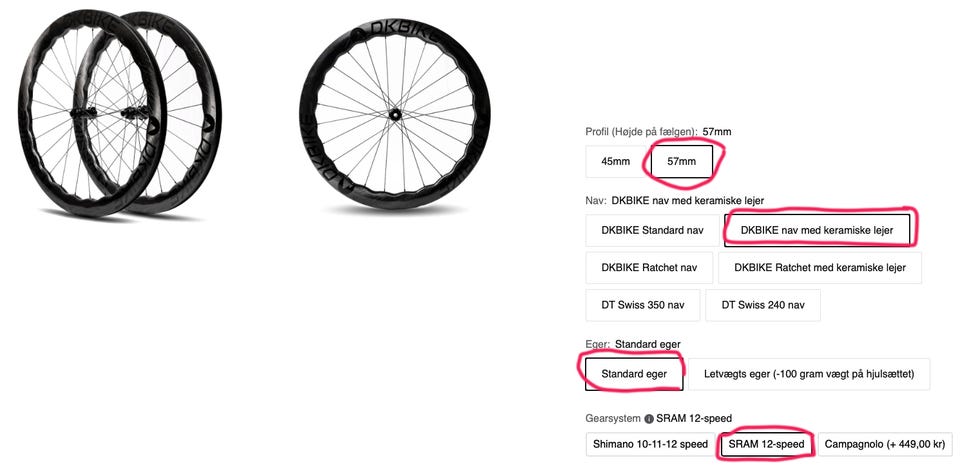Choose DKBIKE Ratchet med keramiske lejer
The width and height of the screenshot is (960, 465).
819,268
